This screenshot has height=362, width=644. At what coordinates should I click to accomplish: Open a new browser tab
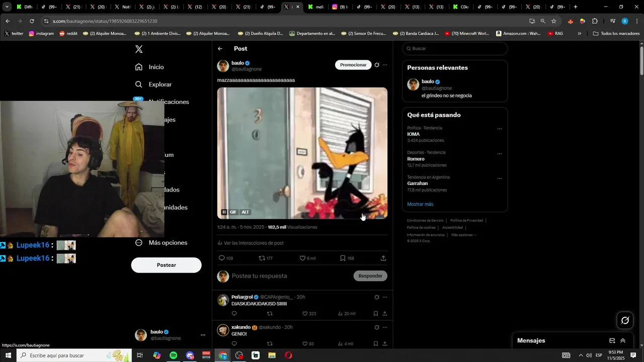[576, 7]
